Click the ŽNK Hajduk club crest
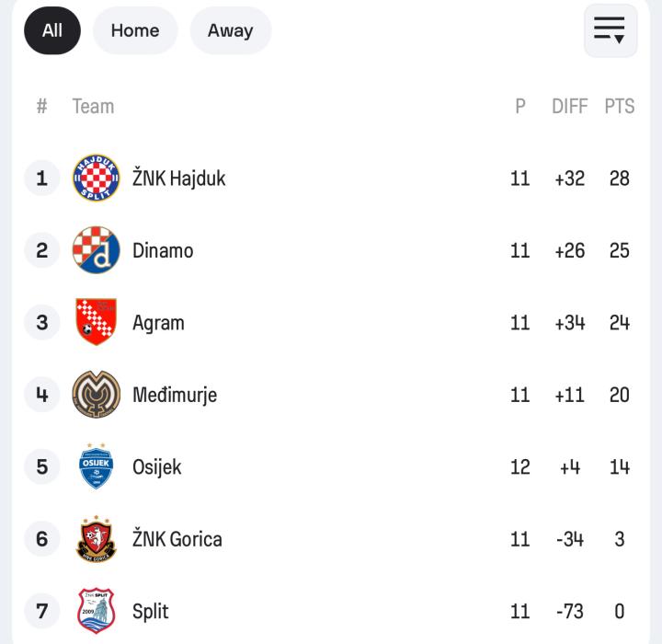The width and height of the screenshot is (662, 644). [97, 178]
